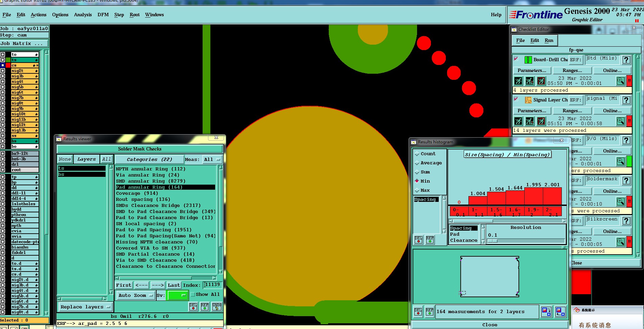Open Edit menu in Checklist Editor

click(x=535, y=40)
